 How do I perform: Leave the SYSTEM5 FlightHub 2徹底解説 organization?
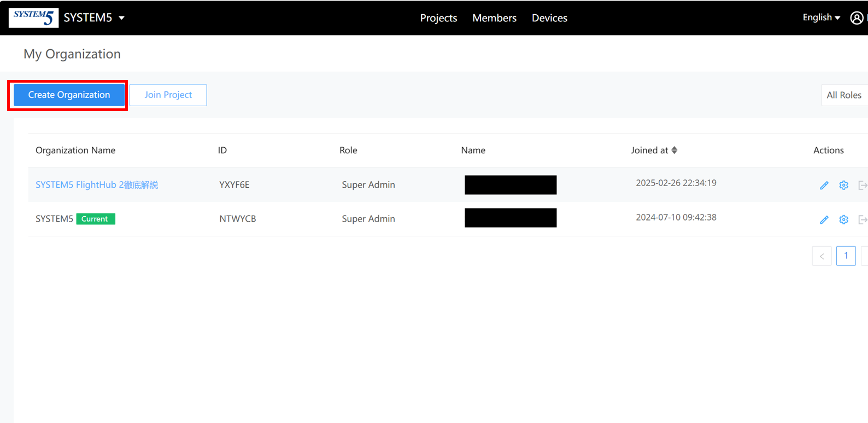point(863,186)
